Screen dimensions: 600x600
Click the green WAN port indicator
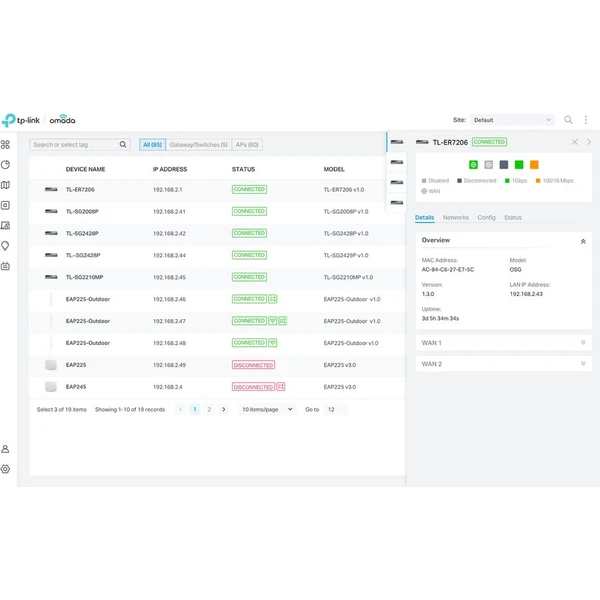pyautogui.click(x=473, y=165)
